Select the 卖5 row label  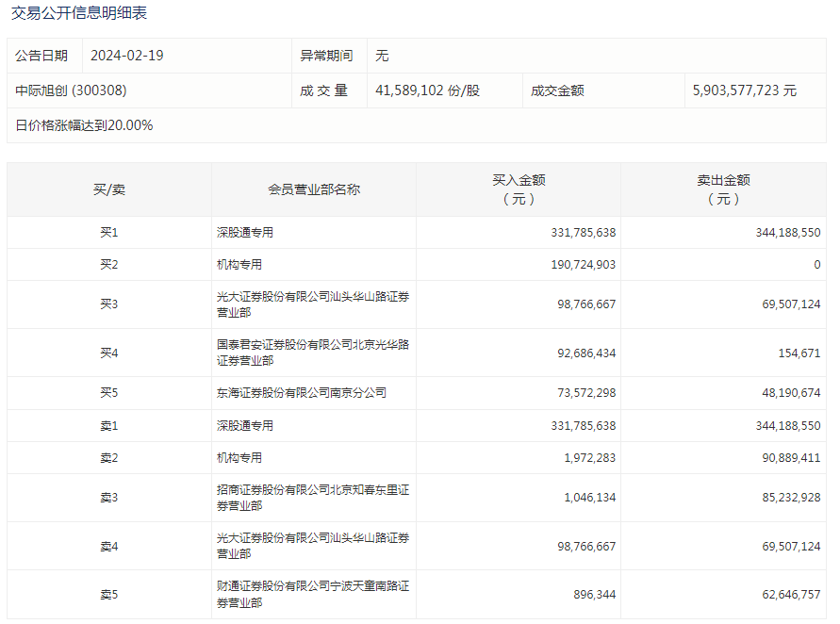[x=109, y=595]
